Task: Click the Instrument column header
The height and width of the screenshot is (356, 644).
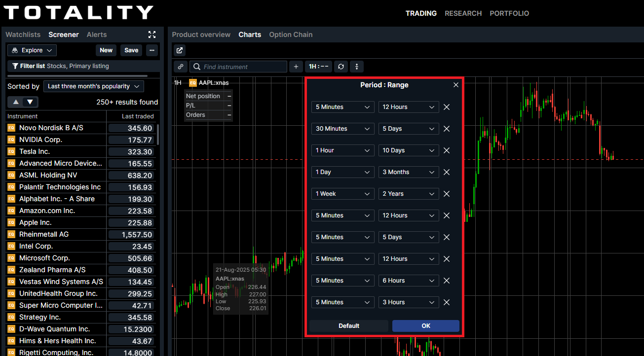Action: pyautogui.click(x=23, y=116)
